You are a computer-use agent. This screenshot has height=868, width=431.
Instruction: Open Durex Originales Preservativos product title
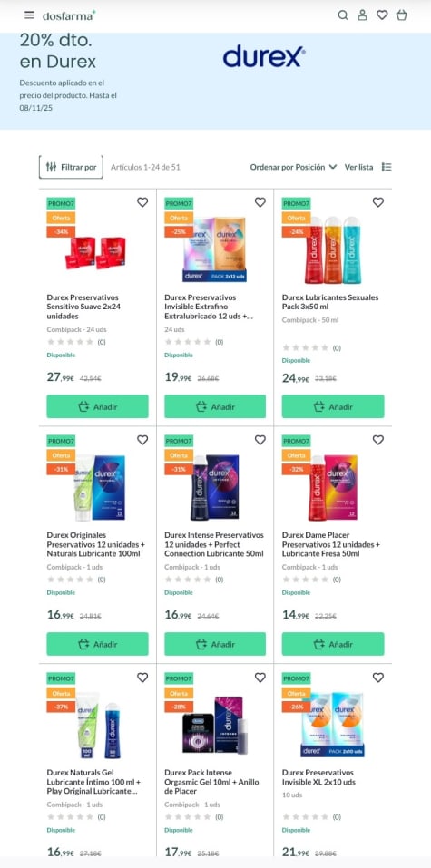pyautogui.click(x=93, y=544)
